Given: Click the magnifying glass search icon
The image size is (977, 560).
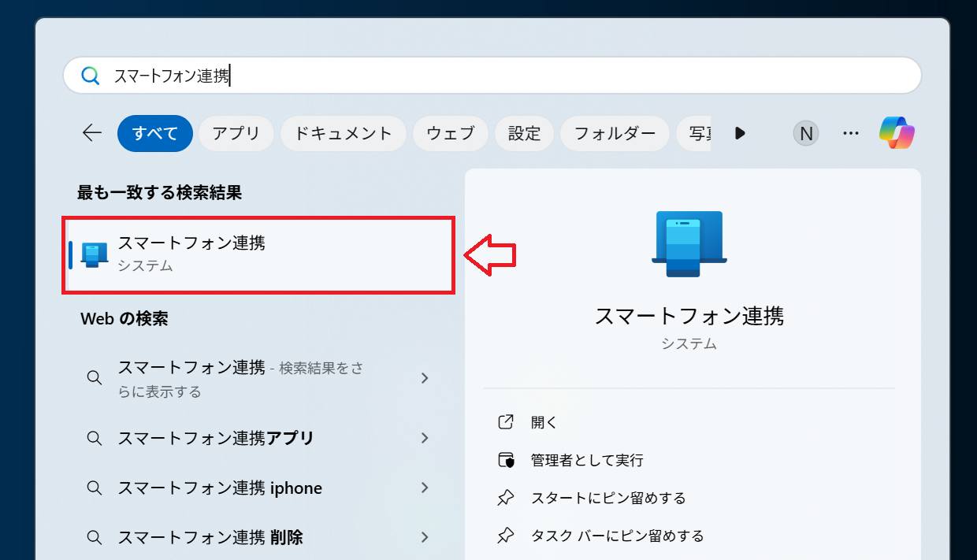Looking at the screenshot, I should 91,75.
